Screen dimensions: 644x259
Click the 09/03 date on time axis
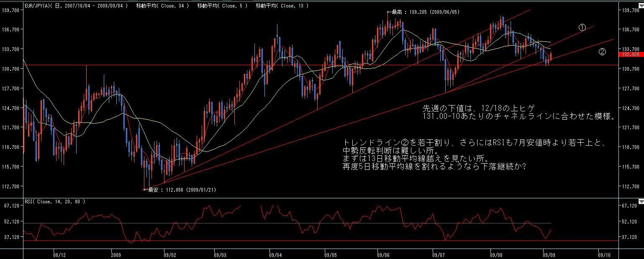220,254
